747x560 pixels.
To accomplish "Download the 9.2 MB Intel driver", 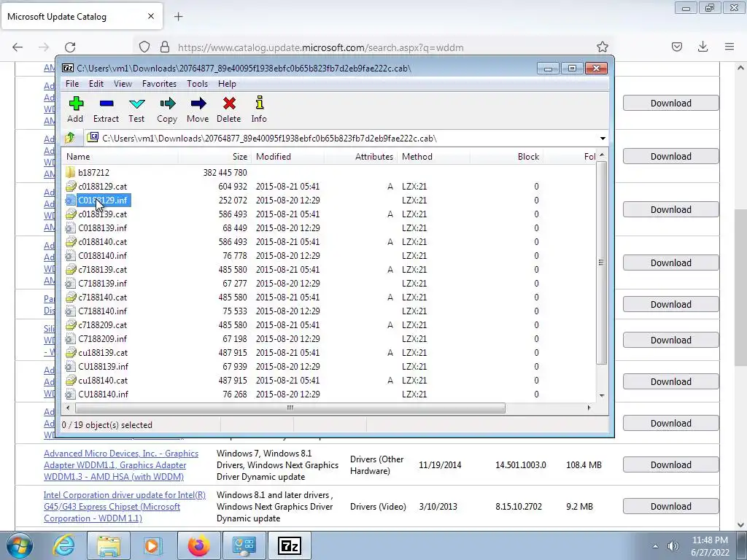I will [x=671, y=506].
